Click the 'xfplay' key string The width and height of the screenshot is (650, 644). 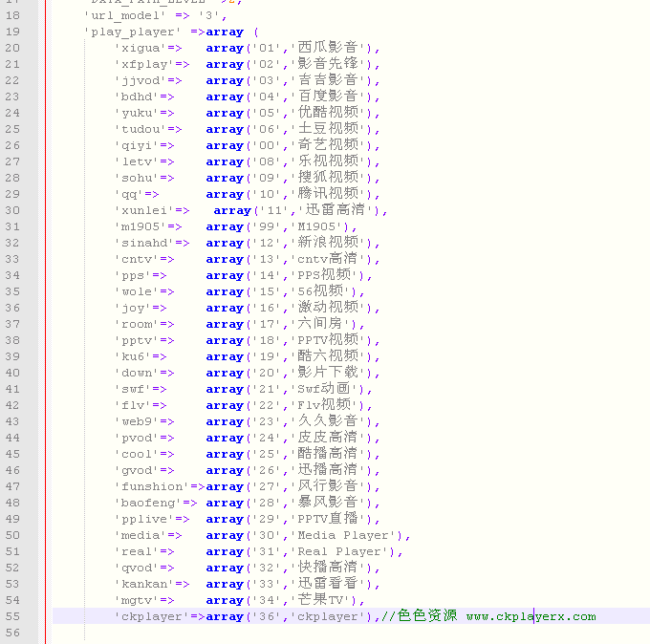coord(143,64)
